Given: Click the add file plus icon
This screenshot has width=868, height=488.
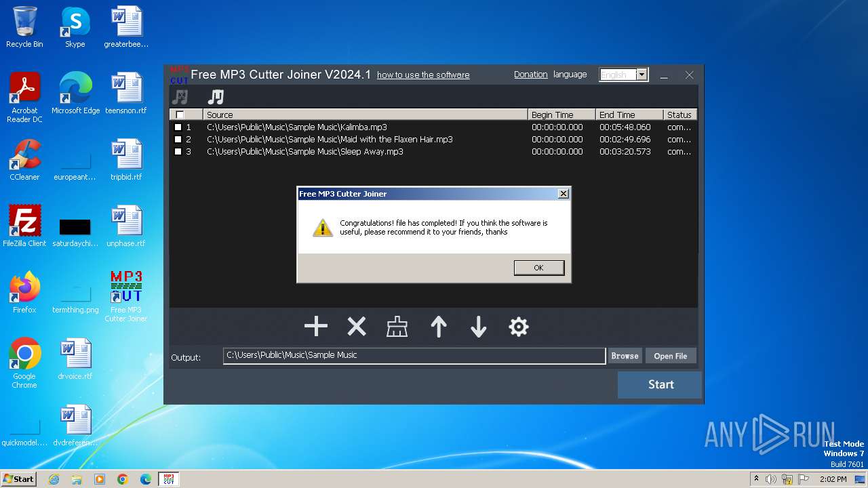Looking at the screenshot, I should click(x=316, y=327).
